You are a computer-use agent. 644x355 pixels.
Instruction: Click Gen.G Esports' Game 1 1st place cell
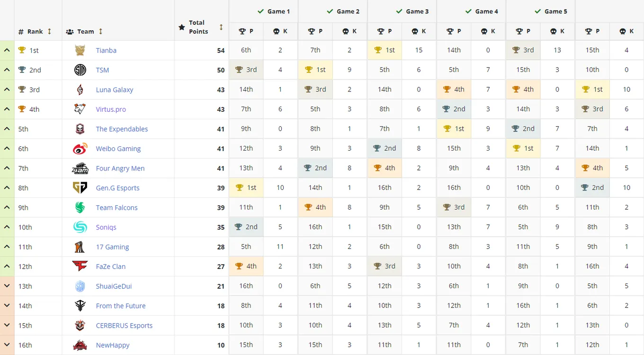(246, 188)
